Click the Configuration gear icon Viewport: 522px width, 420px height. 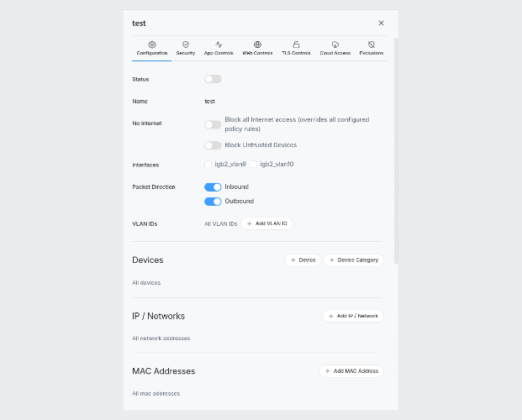click(152, 44)
